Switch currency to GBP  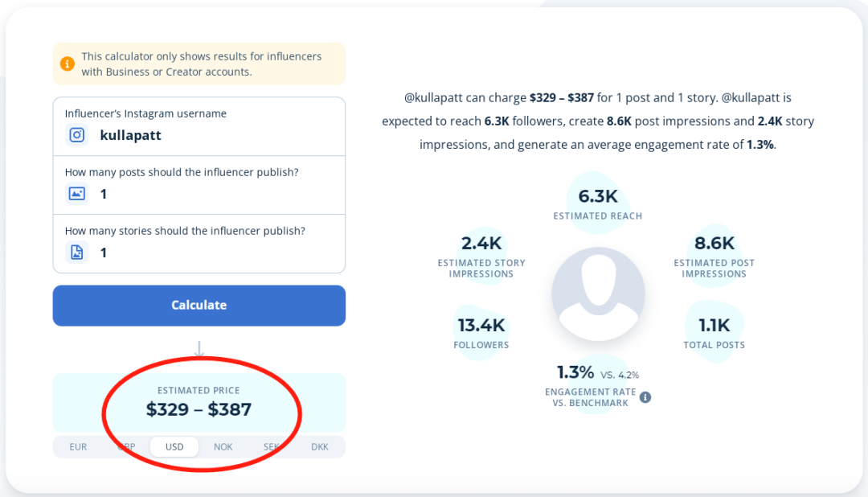[x=126, y=446]
